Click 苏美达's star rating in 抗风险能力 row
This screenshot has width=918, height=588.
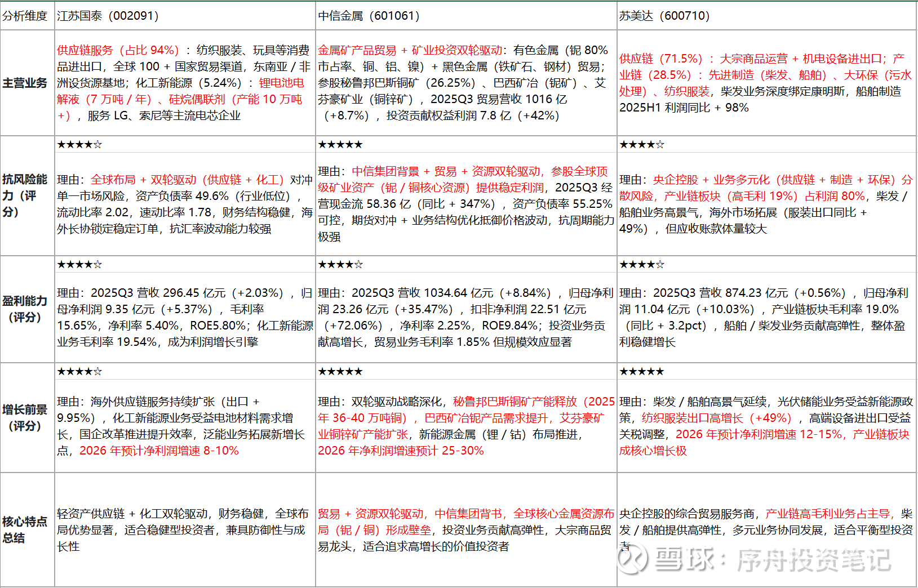click(642, 145)
